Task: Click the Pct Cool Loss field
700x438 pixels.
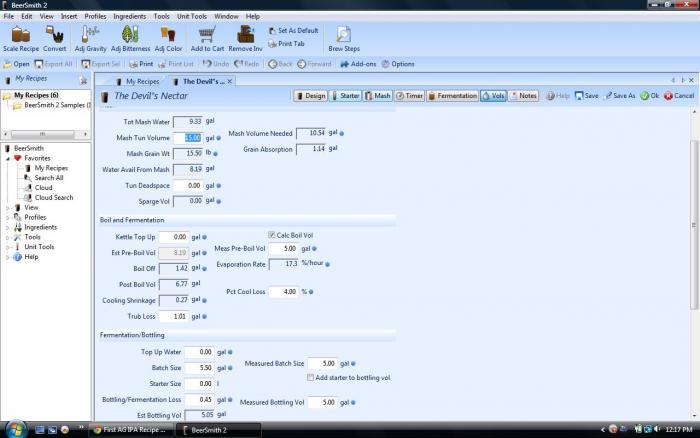Action: click(x=283, y=292)
